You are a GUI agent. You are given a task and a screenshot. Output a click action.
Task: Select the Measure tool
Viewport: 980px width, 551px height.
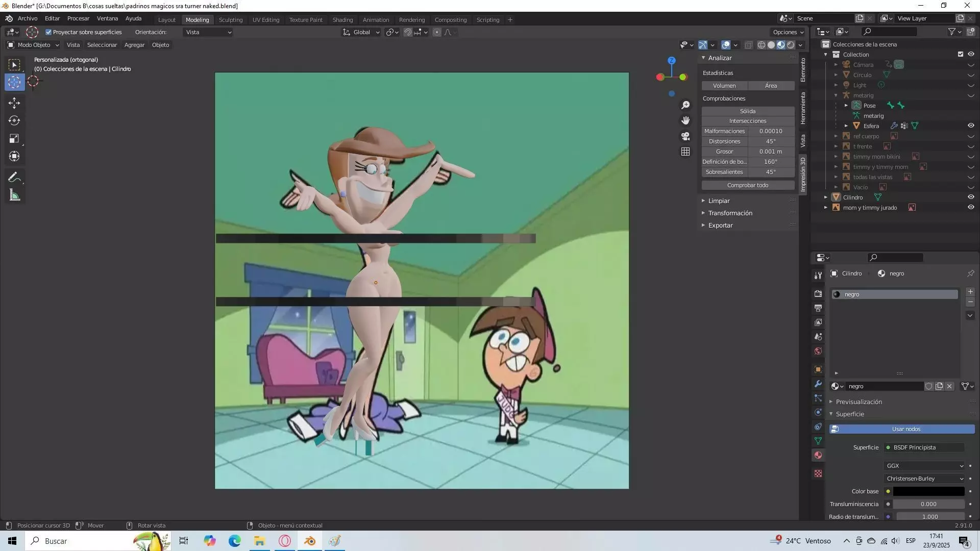tap(14, 195)
